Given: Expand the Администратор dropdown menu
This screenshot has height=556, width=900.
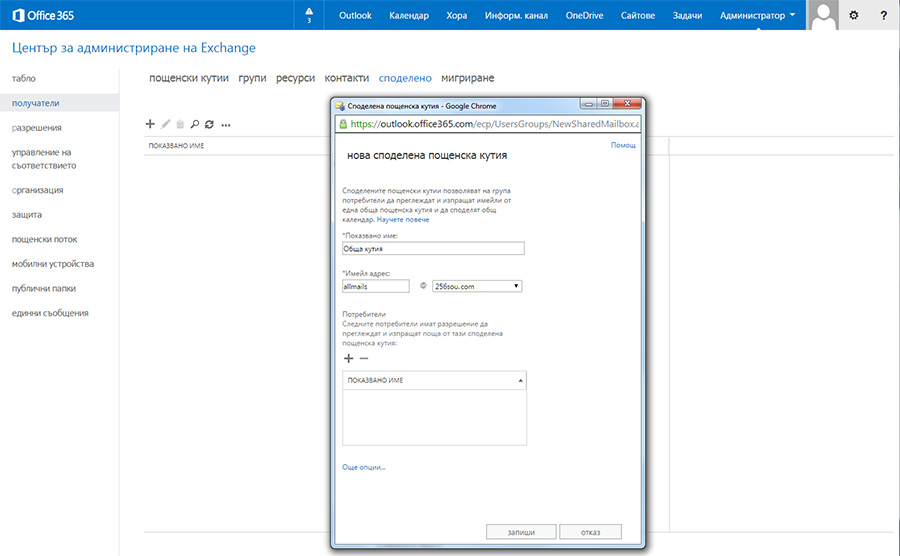Looking at the screenshot, I should 757,15.
